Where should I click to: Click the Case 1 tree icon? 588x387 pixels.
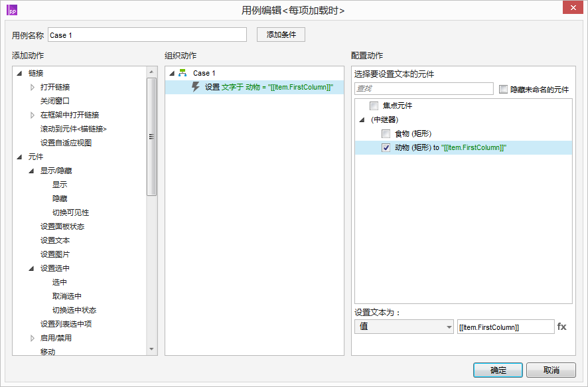(183, 73)
